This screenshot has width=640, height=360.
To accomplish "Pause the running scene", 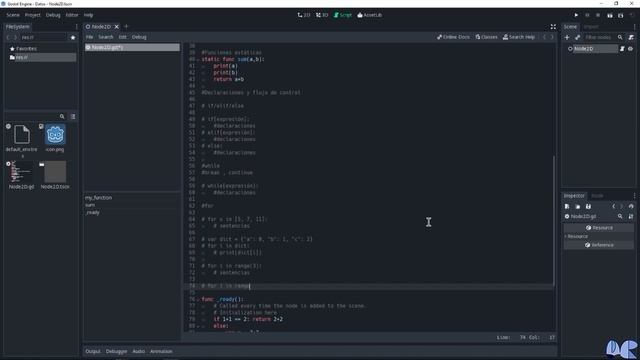I will pos(587,15).
